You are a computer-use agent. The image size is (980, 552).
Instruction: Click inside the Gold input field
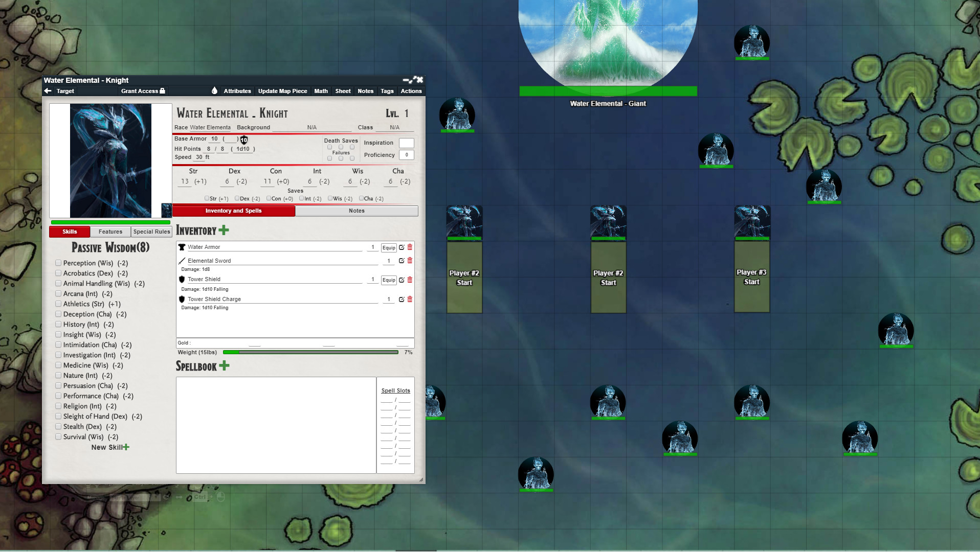[256, 343]
